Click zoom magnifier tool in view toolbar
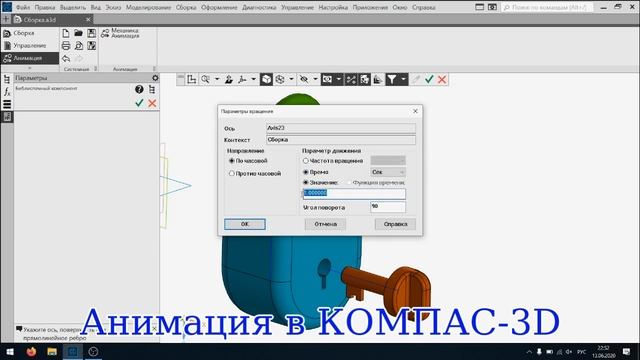Viewport: 640px width, 360px height. pos(205,79)
